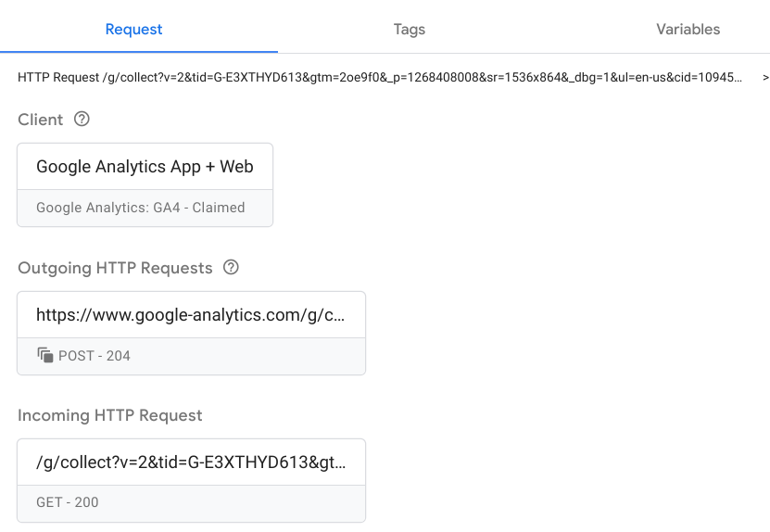770x532 pixels.
Task: Select the Variables tab
Action: (688, 29)
